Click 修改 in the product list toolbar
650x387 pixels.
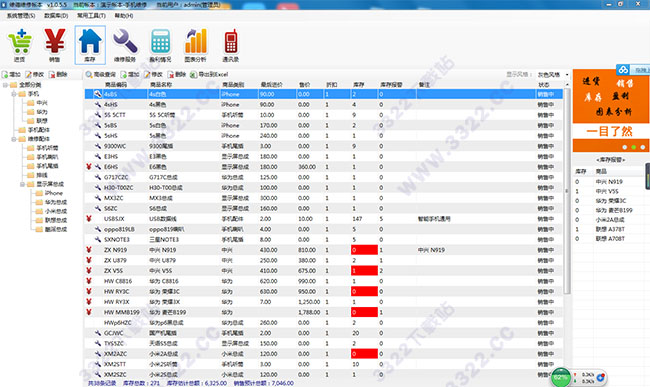[153, 75]
